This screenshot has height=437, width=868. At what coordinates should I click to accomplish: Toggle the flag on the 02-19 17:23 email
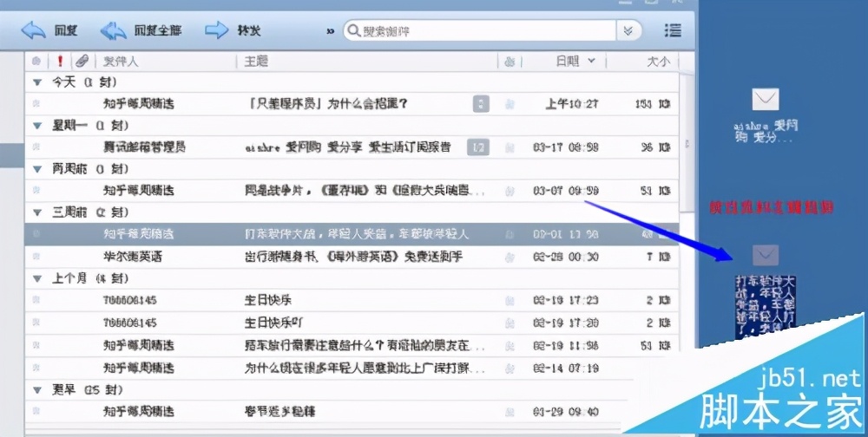pyautogui.click(x=510, y=300)
